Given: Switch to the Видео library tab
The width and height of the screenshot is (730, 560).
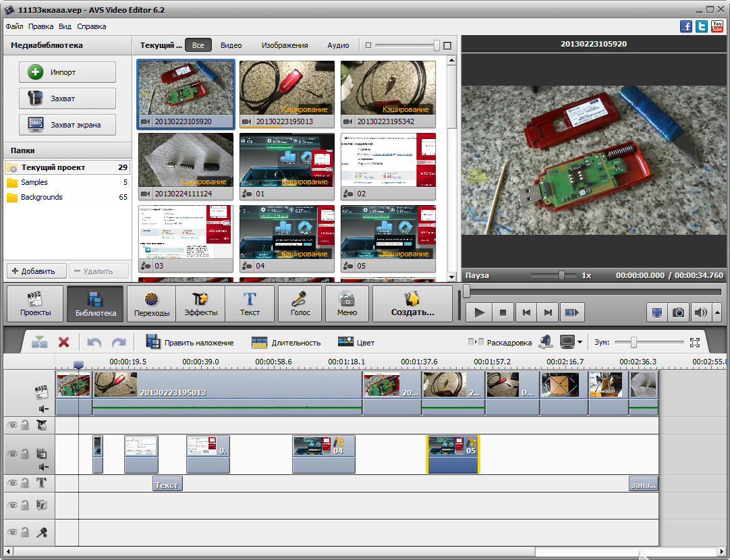Looking at the screenshot, I should [231, 45].
